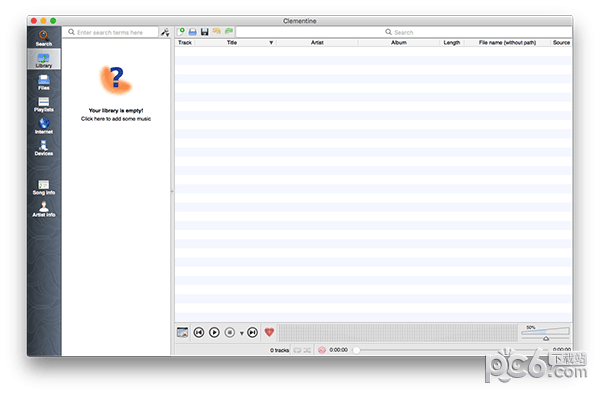600x395 pixels.
Task: Create a new playlist
Action: point(181,31)
